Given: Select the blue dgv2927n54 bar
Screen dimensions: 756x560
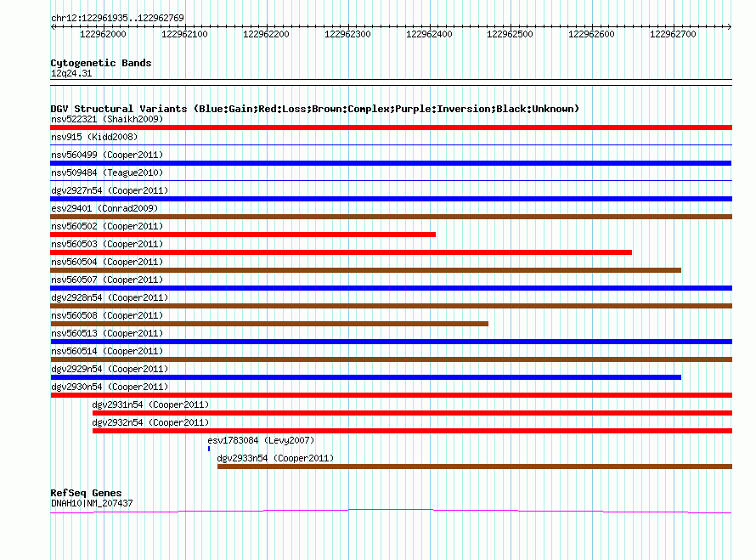Looking at the screenshot, I should click(391, 199).
